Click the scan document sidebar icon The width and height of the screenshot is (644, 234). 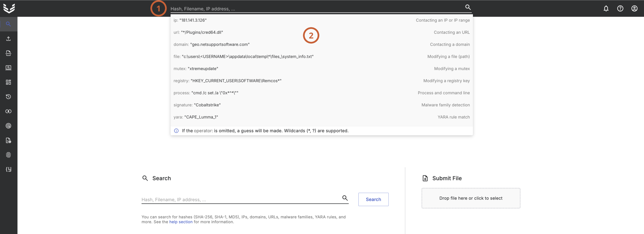[9, 53]
